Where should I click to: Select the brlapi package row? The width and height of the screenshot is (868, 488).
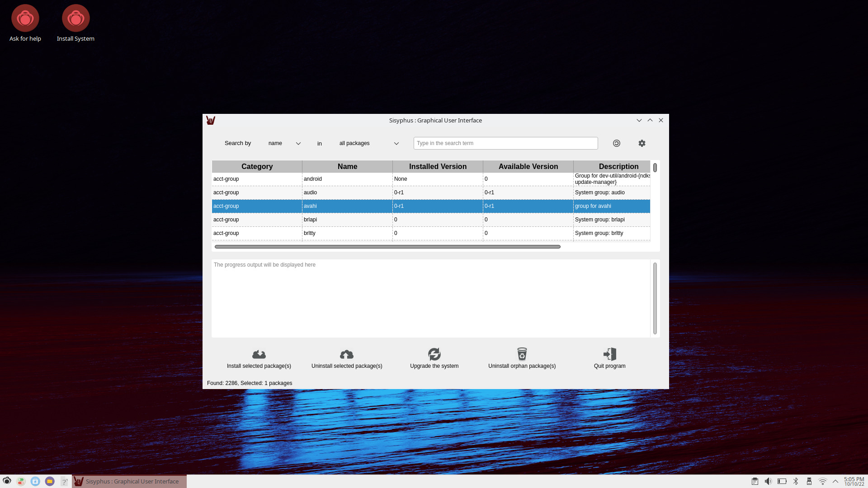(347, 220)
